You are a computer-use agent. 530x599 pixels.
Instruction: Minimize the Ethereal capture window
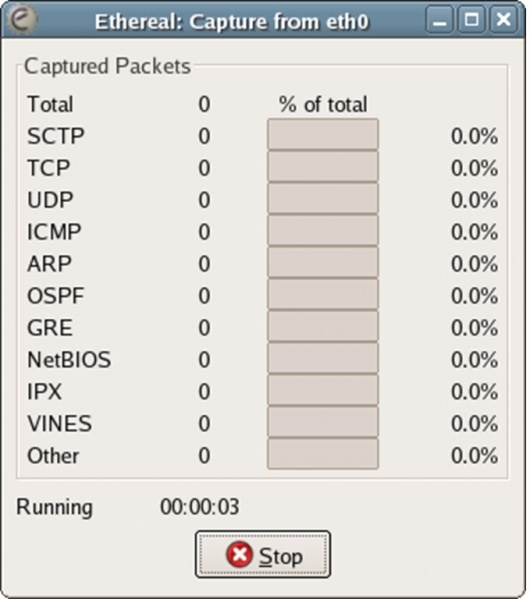tap(439, 19)
